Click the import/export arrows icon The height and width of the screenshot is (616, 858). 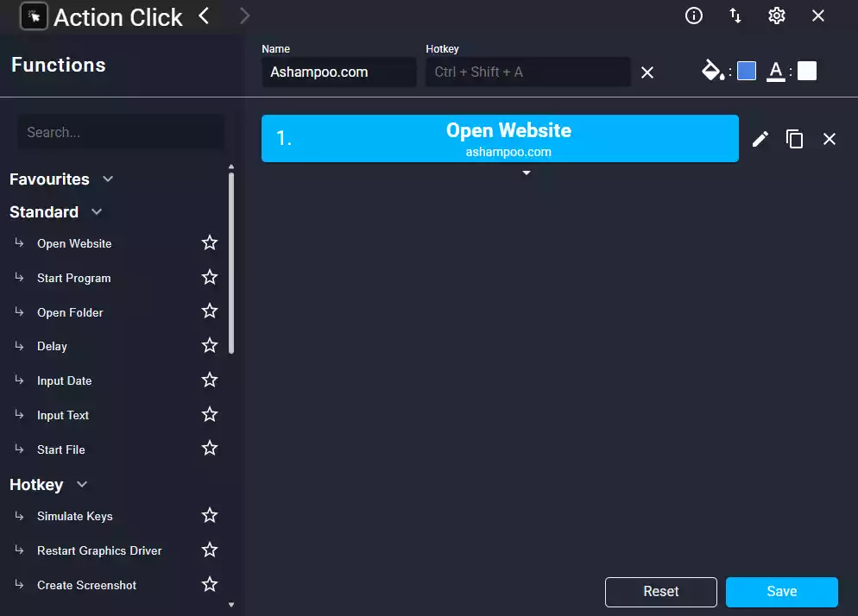coord(735,16)
